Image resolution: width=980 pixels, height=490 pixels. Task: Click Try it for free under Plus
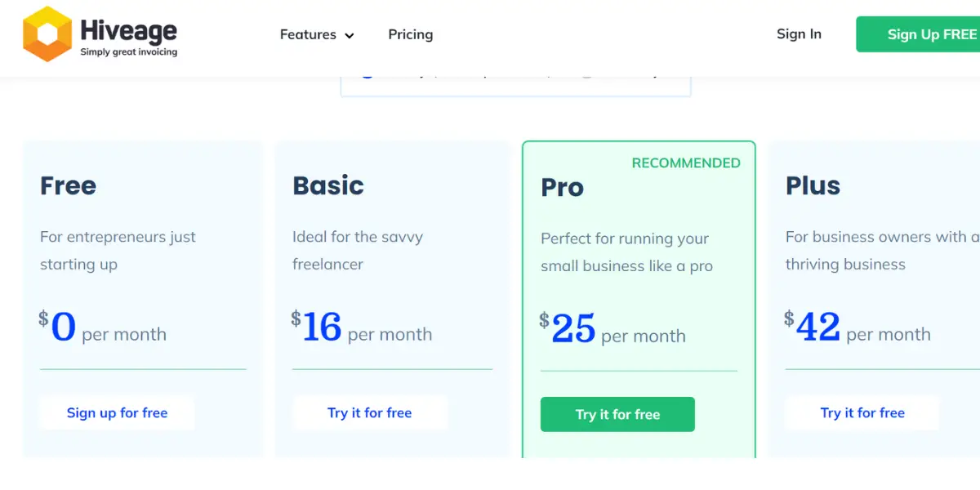click(x=862, y=413)
